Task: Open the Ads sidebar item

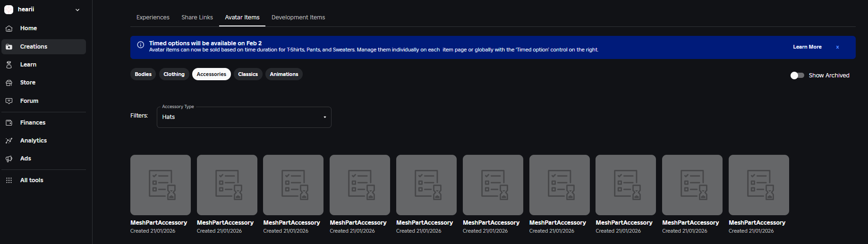Action: (x=43, y=159)
